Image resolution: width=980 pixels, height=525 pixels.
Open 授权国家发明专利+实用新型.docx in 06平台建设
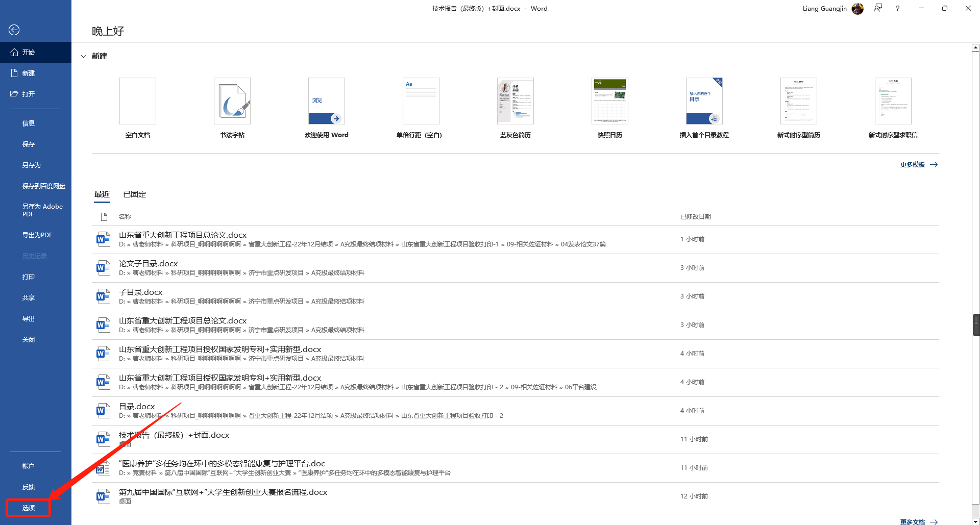(x=516, y=382)
